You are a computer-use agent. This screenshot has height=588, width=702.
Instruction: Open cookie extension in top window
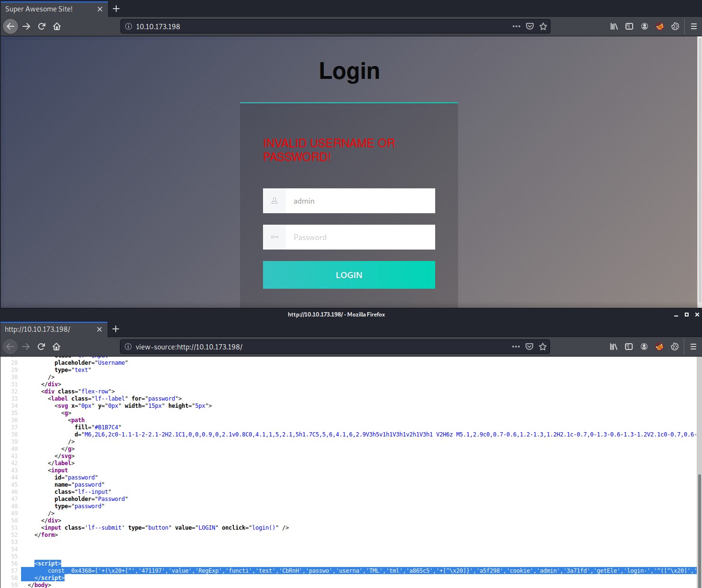675,26
